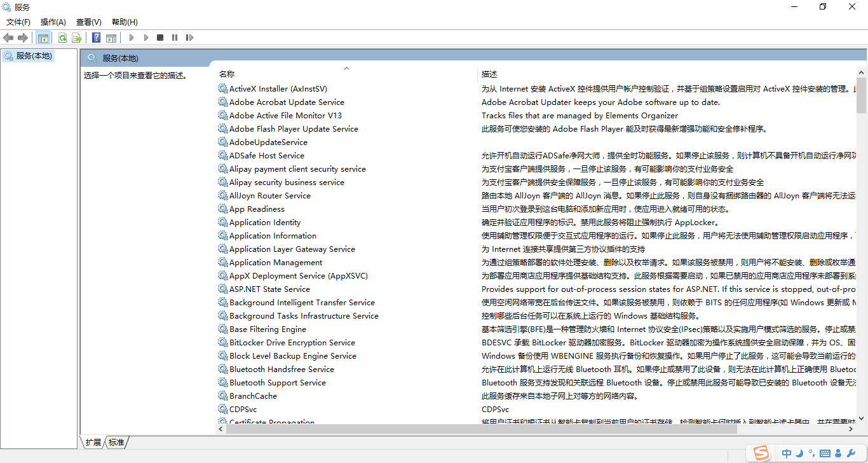
Task: Restart the selected service
Action: click(x=189, y=38)
